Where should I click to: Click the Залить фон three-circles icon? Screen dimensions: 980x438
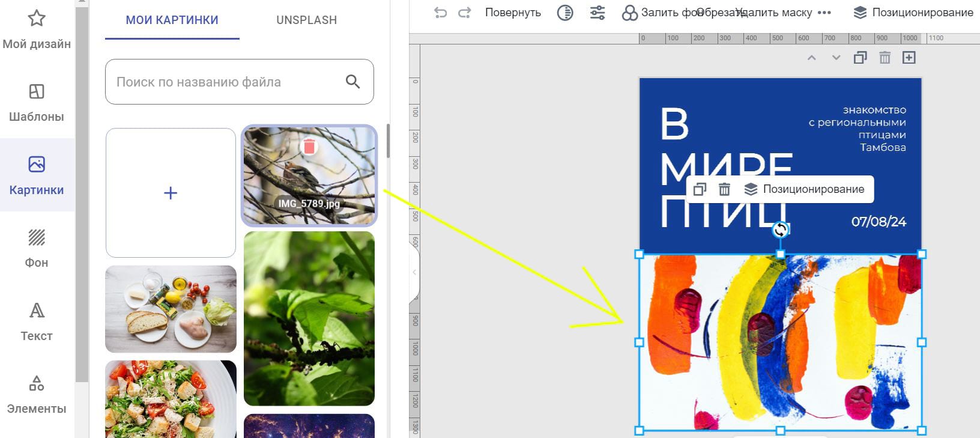(629, 13)
